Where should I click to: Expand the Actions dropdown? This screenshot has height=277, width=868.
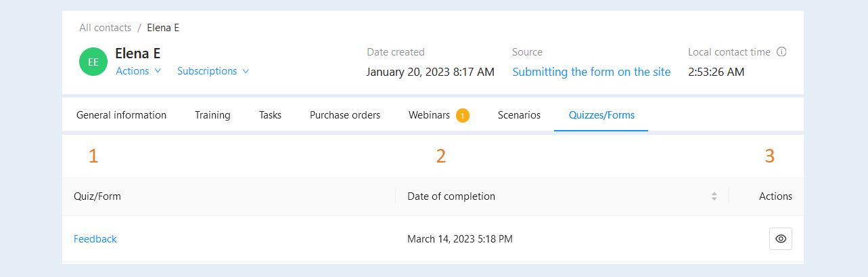[x=138, y=71]
